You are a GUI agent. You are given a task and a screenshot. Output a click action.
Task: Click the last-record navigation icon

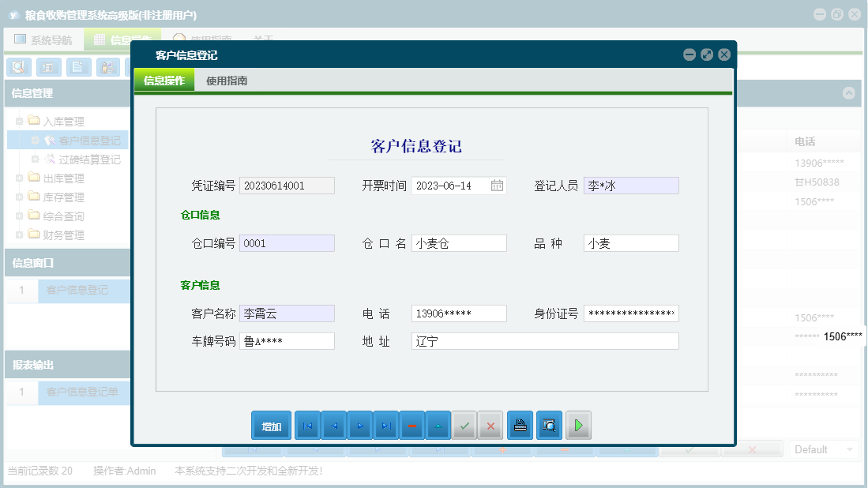[x=386, y=425]
